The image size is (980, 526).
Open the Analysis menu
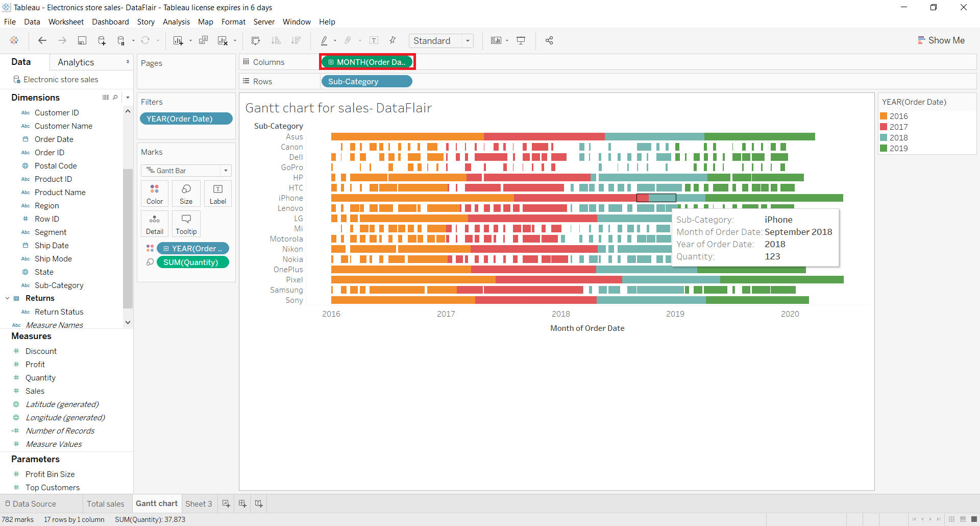[x=176, y=21]
